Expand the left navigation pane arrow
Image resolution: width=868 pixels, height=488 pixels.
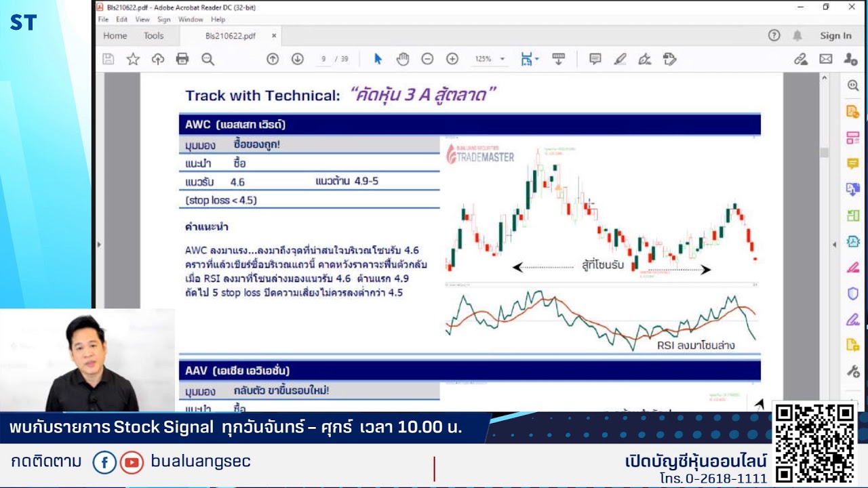pyautogui.click(x=99, y=244)
